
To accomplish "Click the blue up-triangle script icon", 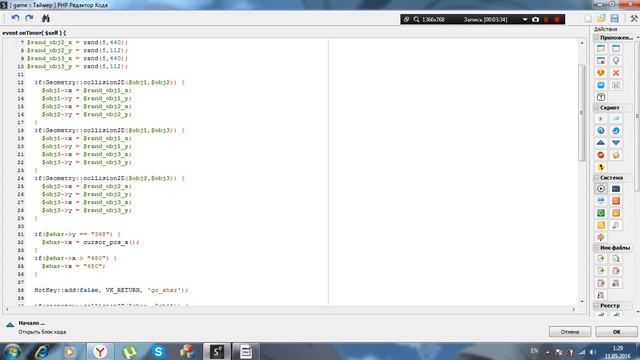I will click(x=601, y=143).
